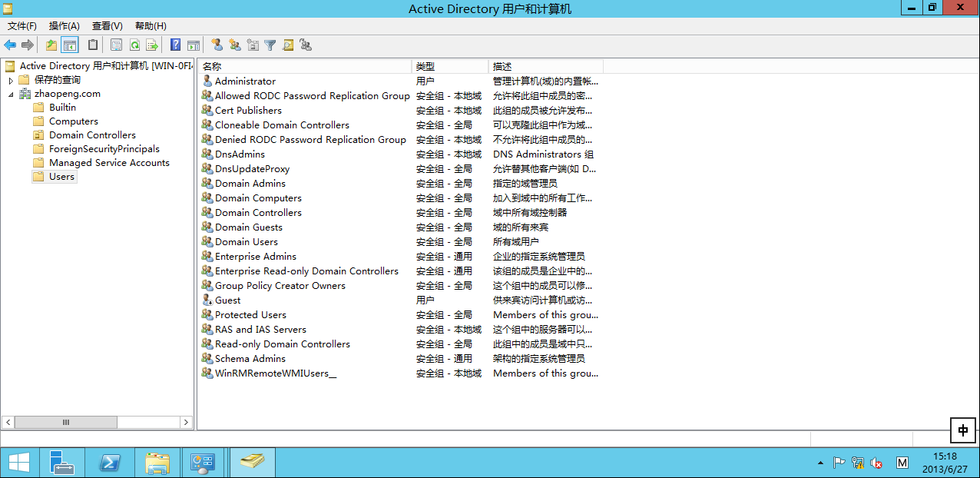Expand the 保存的查询 node
Screen dimensions: 980x478
11,80
